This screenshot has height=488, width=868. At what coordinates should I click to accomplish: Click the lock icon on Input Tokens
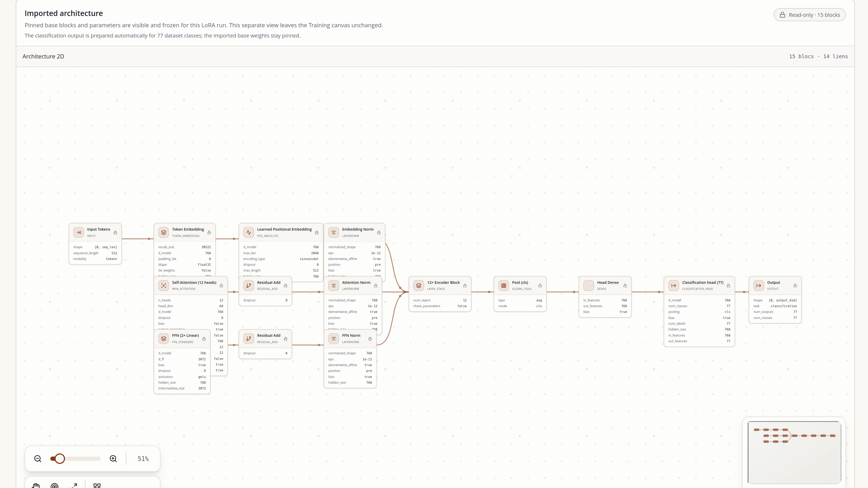tap(115, 232)
